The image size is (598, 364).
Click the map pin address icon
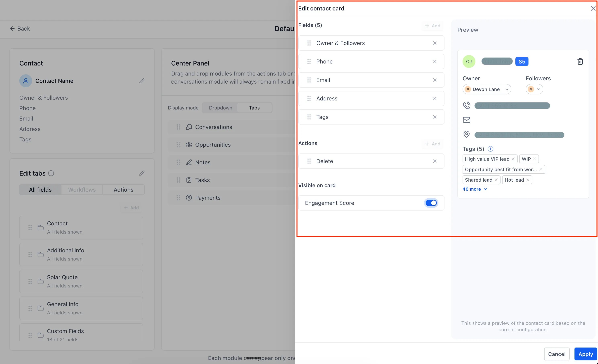[x=466, y=134]
